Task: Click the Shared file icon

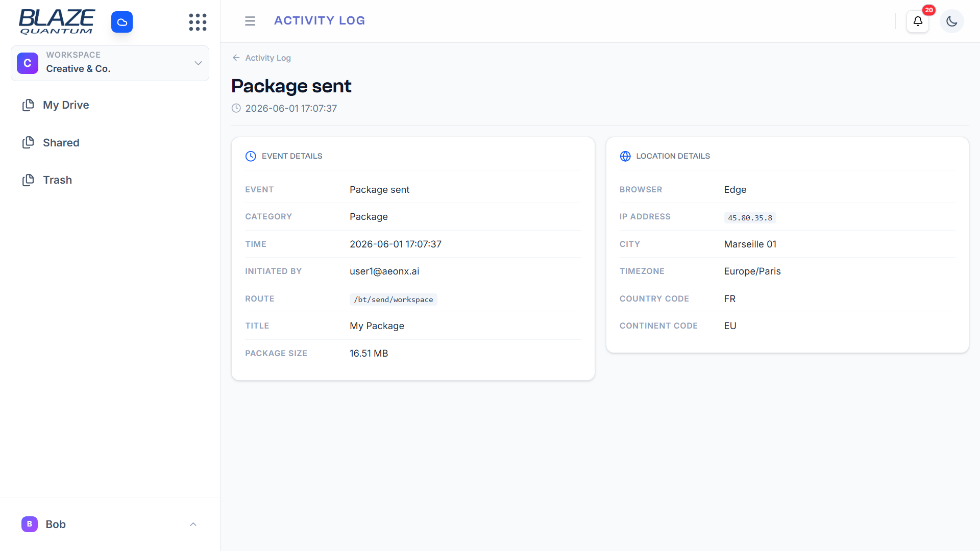Action: click(x=28, y=143)
